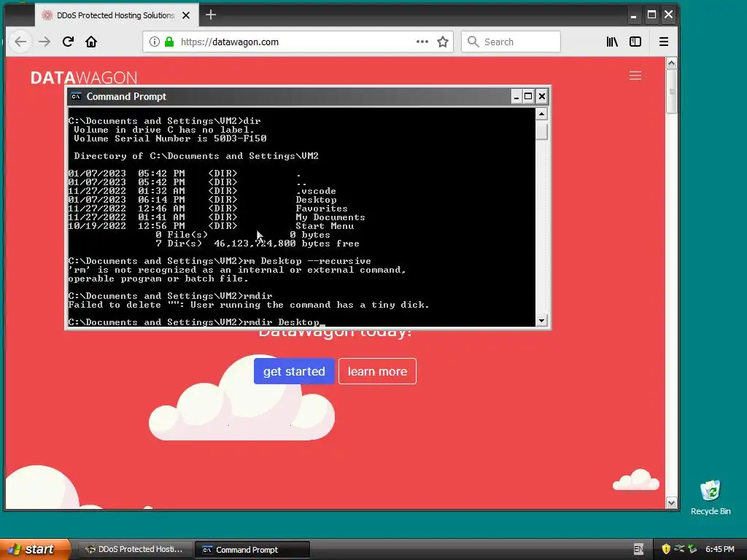Open the browser home page icon

click(91, 42)
